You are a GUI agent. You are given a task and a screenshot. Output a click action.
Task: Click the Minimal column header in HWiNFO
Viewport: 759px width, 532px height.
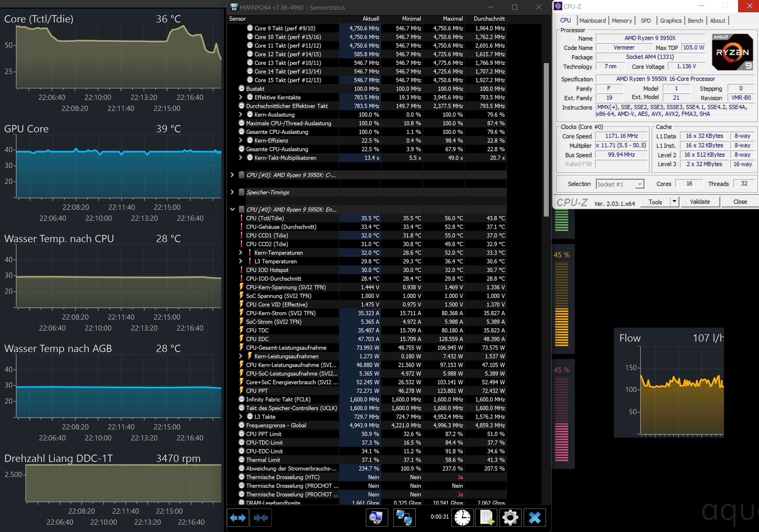402,19
